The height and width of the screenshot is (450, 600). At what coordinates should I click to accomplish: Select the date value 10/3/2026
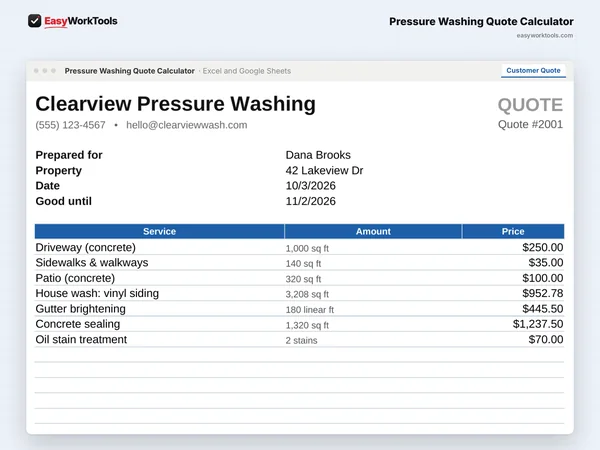(311, 186)
